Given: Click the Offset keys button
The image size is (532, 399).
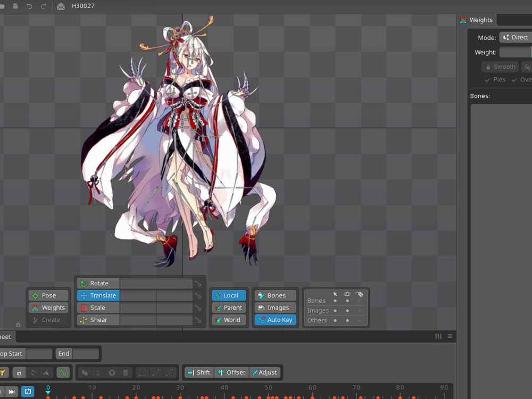Looking at the screenshot, I should 231,372.
